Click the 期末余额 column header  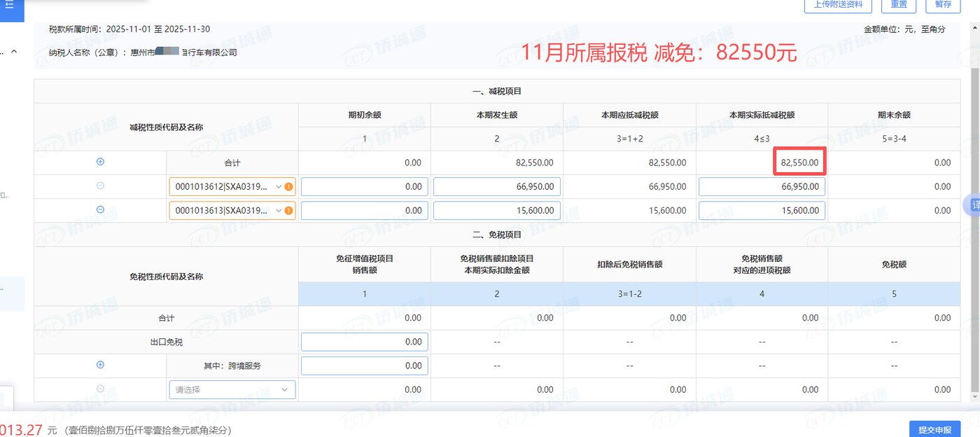click(x=894, y=115)
